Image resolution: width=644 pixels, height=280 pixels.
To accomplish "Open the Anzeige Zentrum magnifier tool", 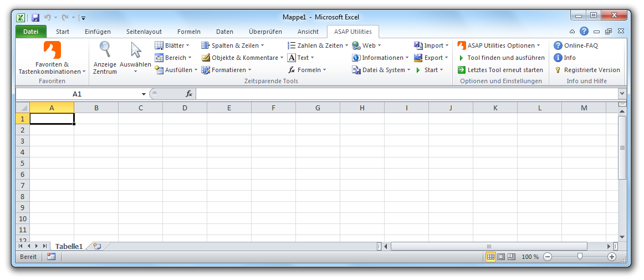I will tap(105, 58).
